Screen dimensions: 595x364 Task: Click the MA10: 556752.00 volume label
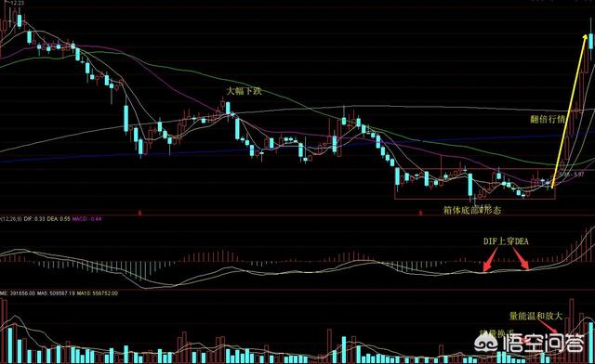point(99,293)
